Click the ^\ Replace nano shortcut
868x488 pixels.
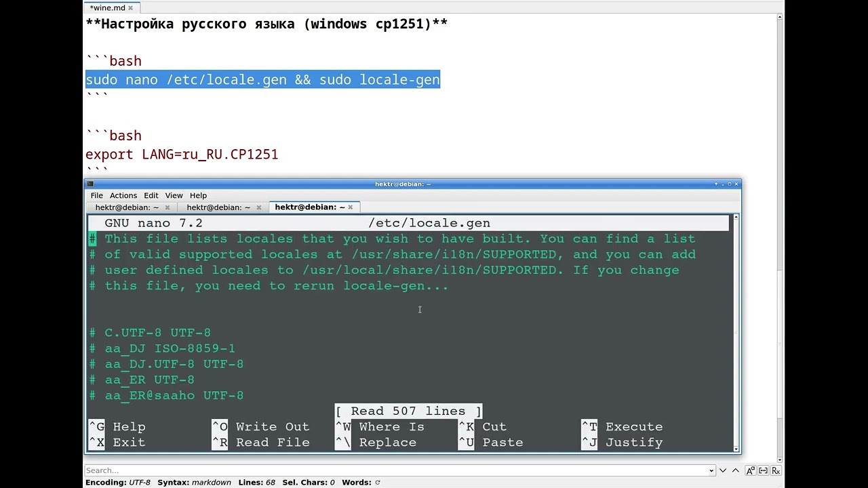click(376, 443)
